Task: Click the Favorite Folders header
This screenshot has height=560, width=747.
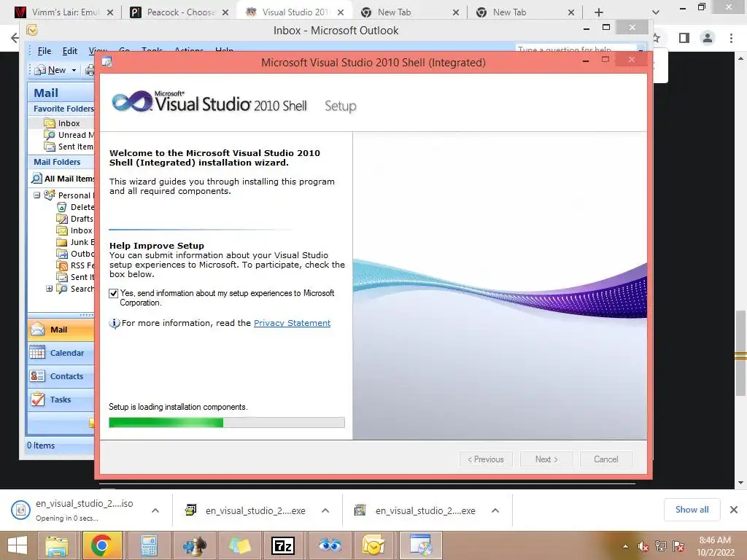Action: point(61,109)
